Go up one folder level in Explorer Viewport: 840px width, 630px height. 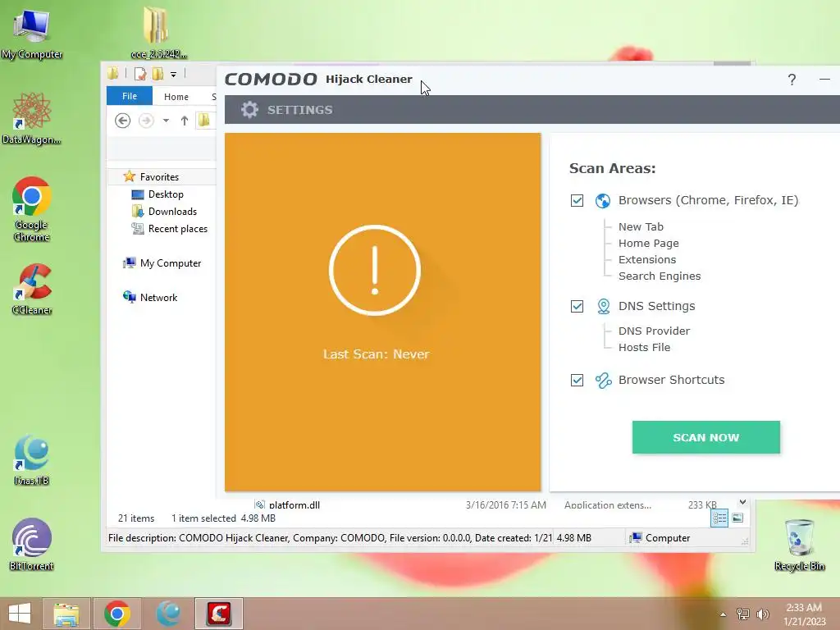[185, 121]
